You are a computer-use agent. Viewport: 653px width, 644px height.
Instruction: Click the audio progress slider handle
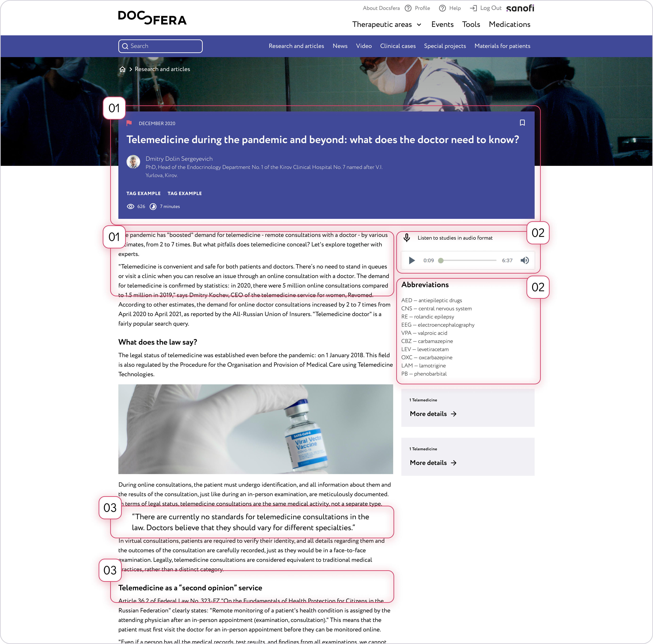(x=441, y=260)
